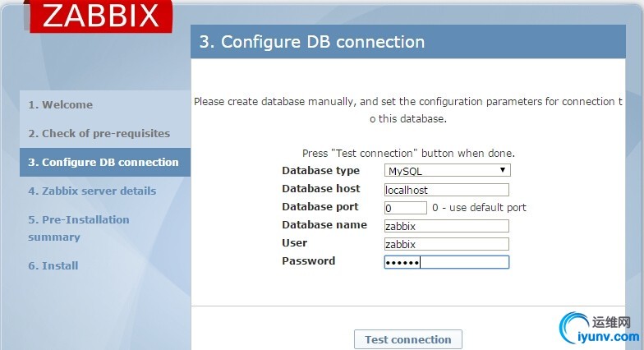The height and width of the screenshot is (350, 644).
Task: Click the "Press Test connection button when done" text
Action: coord(408,153)
